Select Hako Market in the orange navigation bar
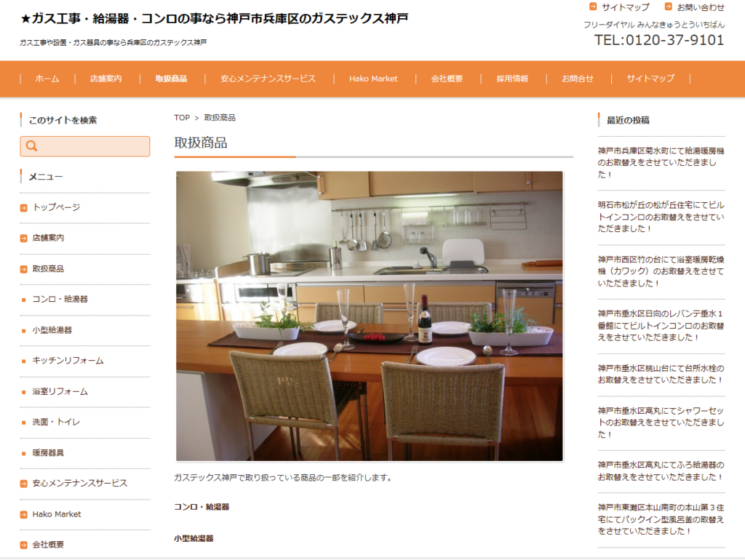The height and width of the screenshot is (560, 745). [373, 79]
